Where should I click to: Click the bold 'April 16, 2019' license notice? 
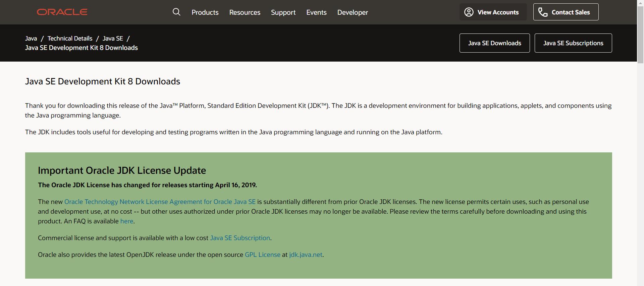pos(147,185)
